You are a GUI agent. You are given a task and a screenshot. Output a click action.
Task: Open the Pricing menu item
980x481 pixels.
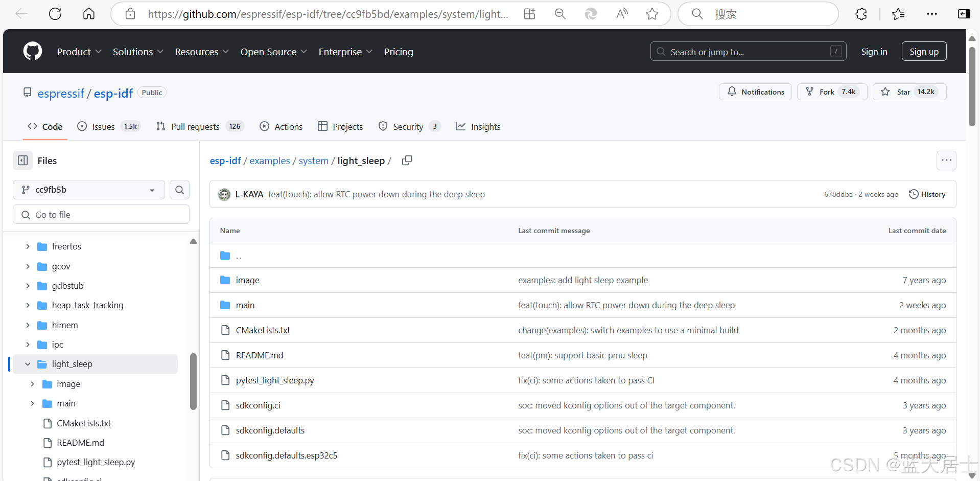pyautogui.click(x=399, y=52)
